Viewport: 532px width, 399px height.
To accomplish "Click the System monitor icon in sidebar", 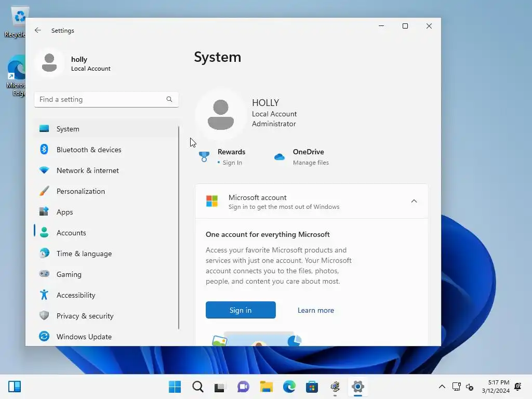I will [44, 129].
